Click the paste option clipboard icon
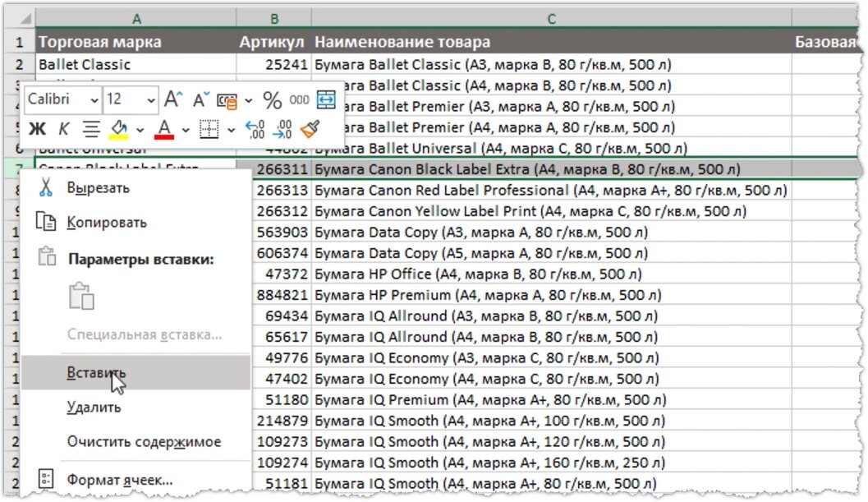 pos(81,295)
